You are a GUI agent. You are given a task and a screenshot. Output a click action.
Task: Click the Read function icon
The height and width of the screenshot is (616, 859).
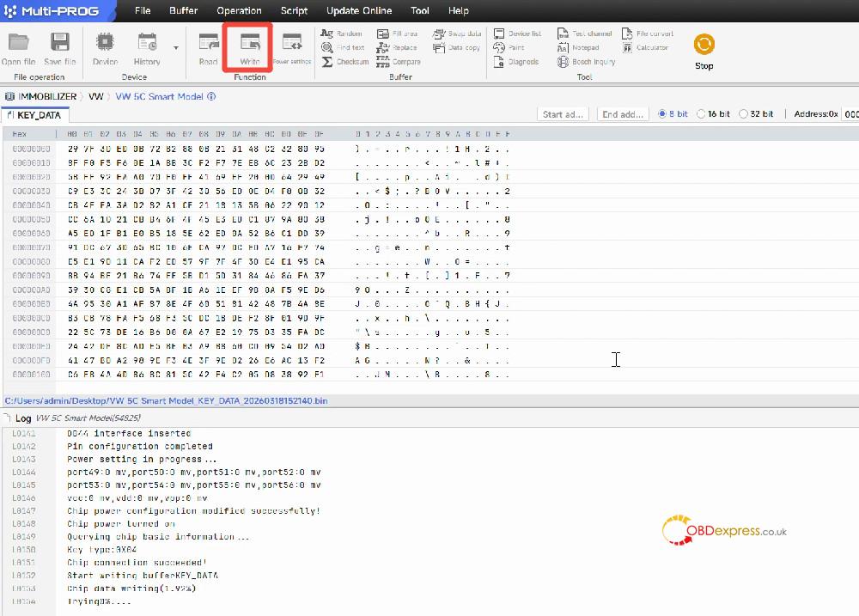point(208,46)
